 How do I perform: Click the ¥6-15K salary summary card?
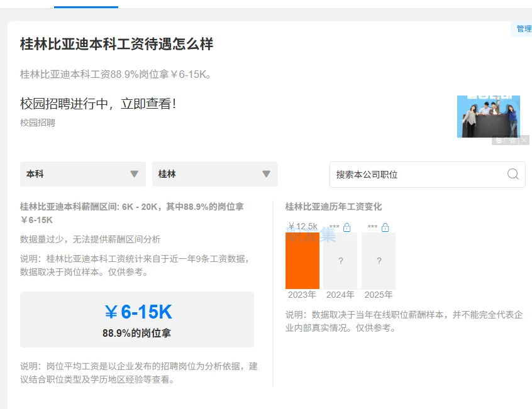click(x=137, y=319)
